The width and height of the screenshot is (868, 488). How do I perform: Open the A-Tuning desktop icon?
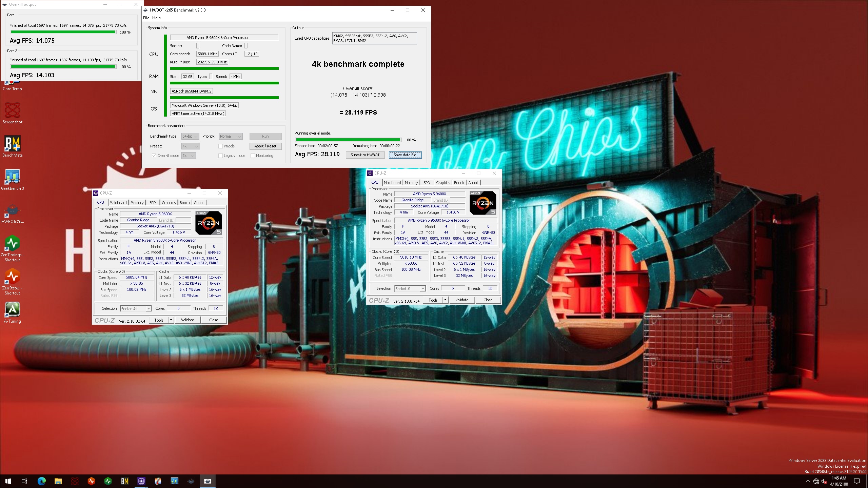click(13, 312)
